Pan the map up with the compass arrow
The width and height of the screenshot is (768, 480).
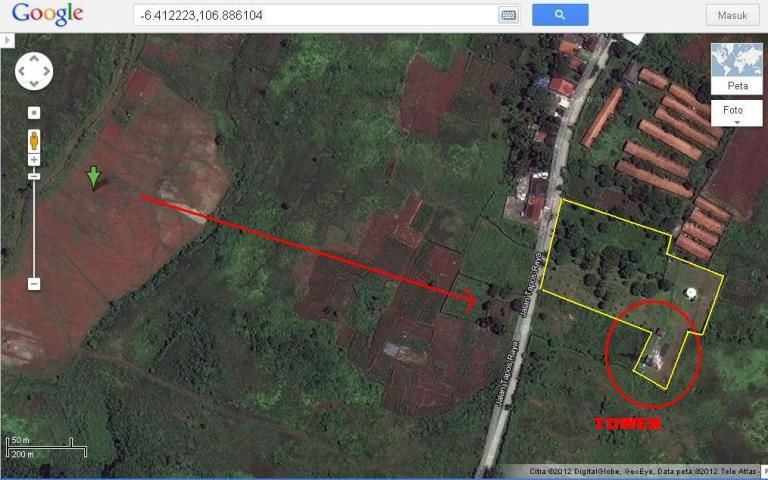click(x=34, y=59)
